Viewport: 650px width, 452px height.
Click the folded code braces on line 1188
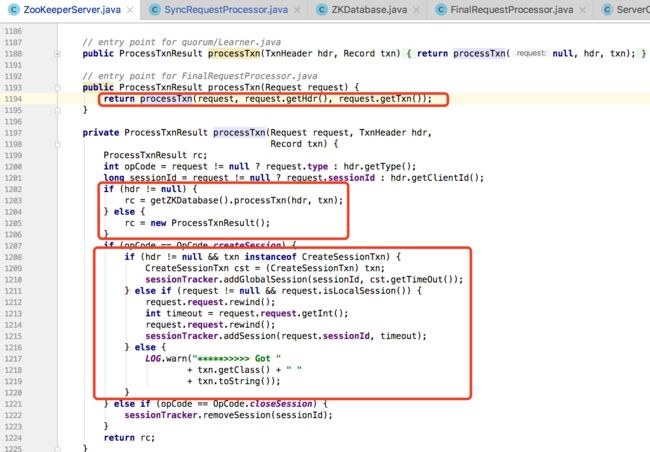coord(409,53)
